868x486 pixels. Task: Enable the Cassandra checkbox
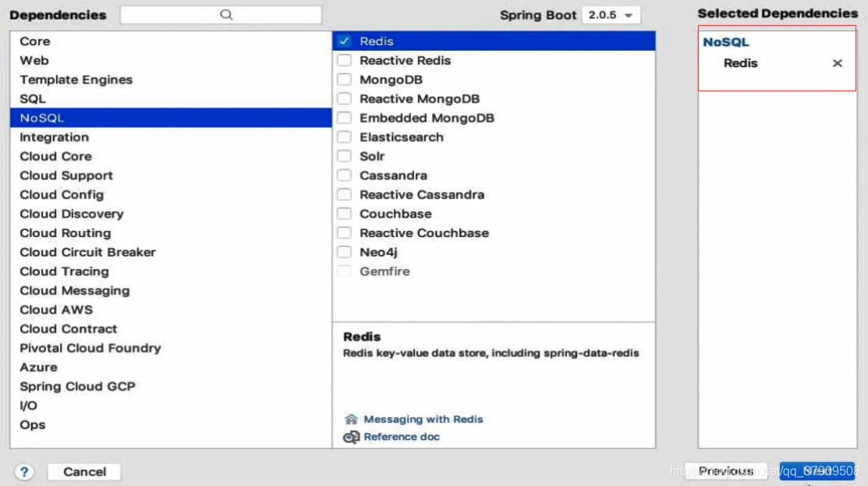(x=345, y=176)
